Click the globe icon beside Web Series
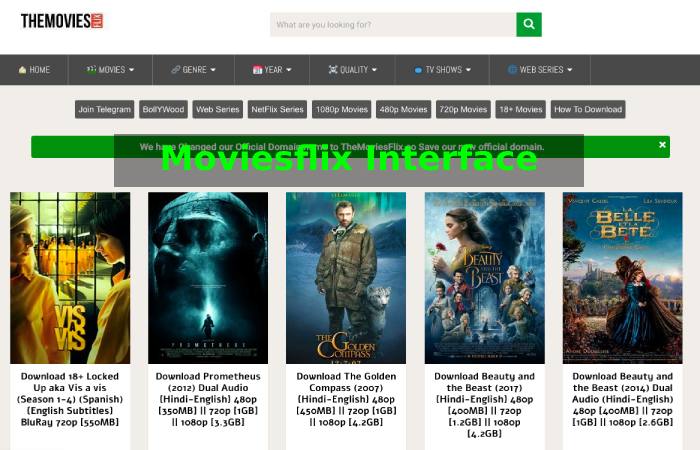 [512, 70]
